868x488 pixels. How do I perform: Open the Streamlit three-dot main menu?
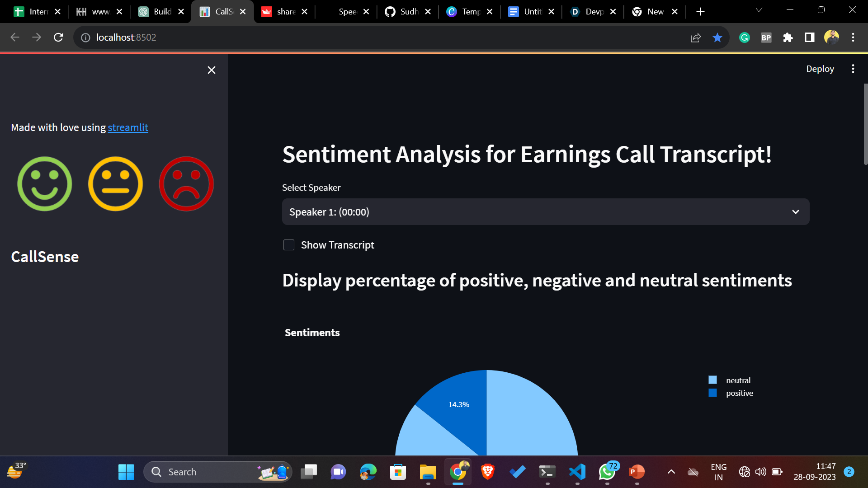[853, 69]
